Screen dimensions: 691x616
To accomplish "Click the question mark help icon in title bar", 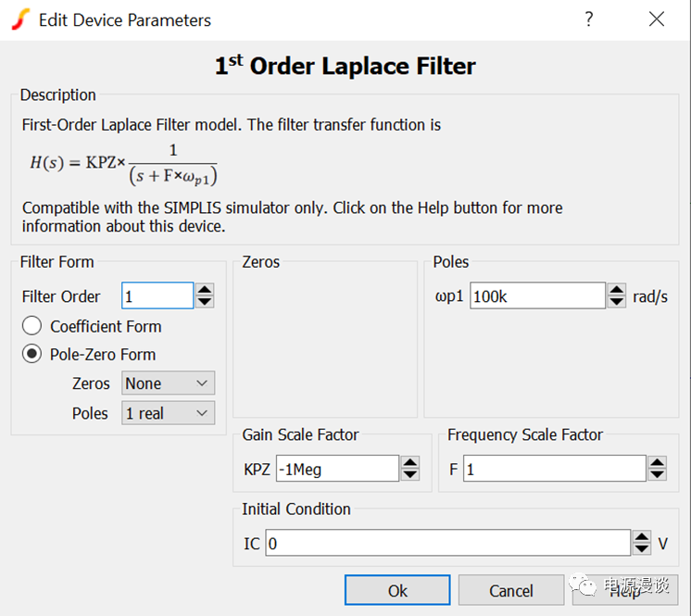I will click(x=588, y=19).
